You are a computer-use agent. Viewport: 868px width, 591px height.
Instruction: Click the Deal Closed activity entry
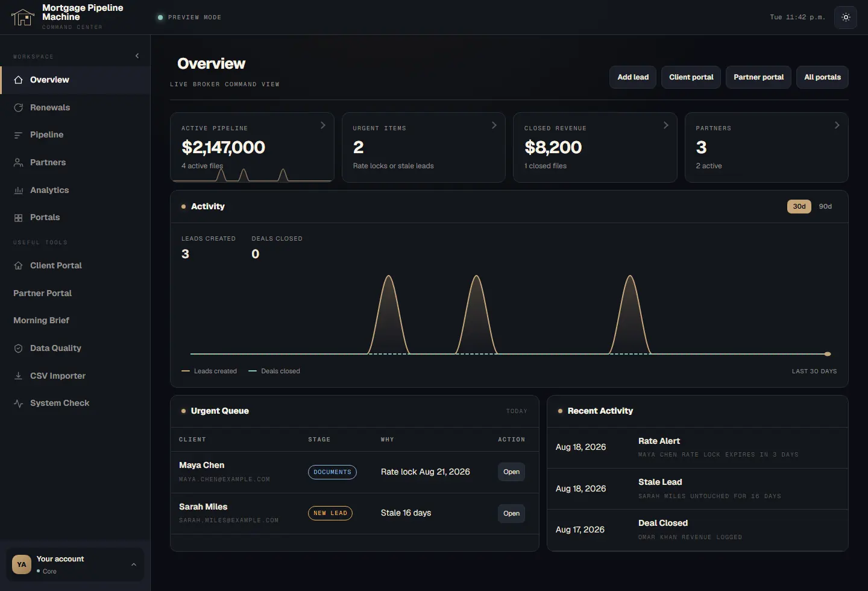pos(697,529)
